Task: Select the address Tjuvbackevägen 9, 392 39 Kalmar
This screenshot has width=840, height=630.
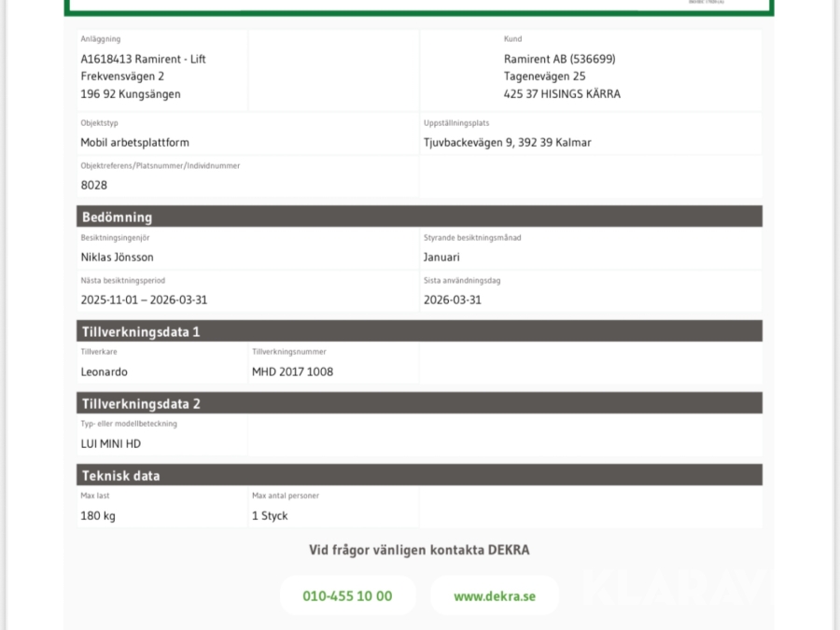Action: [x=507, y=143]
